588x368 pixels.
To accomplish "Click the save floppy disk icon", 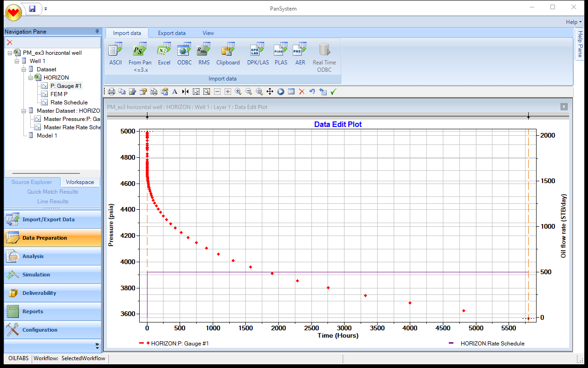I will (x=32, y=9).
